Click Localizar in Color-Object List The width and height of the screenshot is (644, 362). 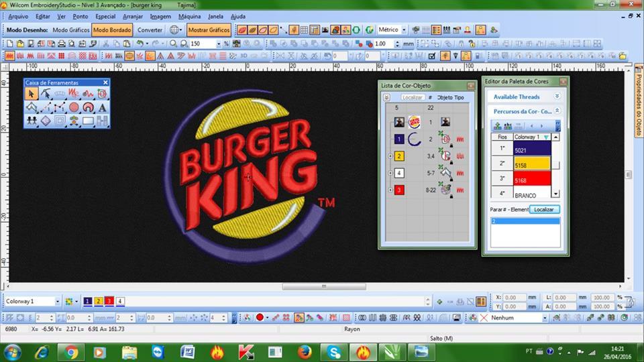[x=413, y=97]
